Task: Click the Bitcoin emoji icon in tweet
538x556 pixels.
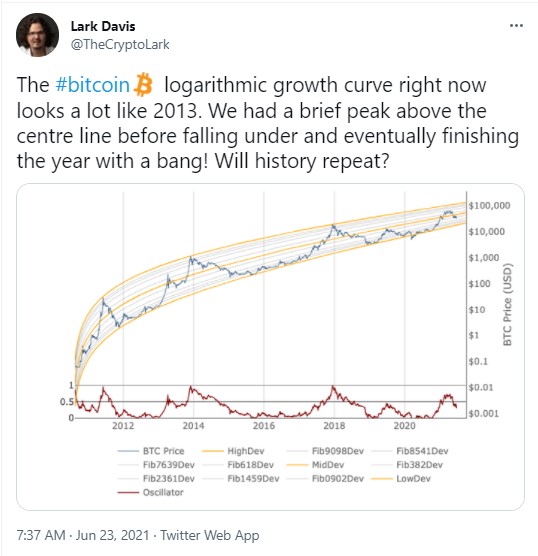Action: (x=143, y=85)
